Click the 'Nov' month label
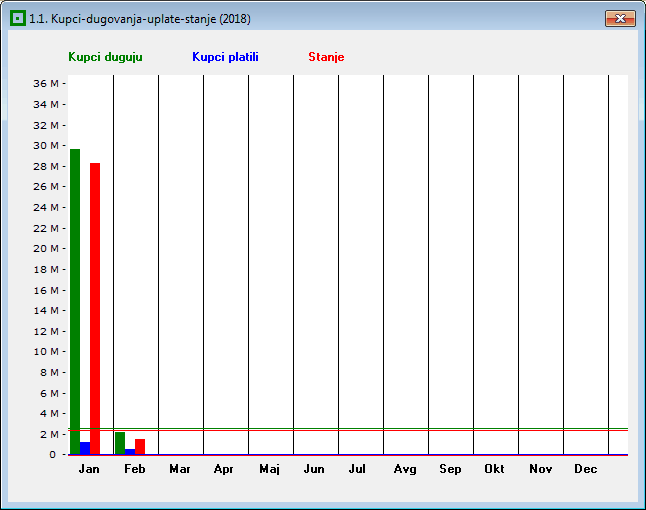The image size is (646, 510). 541,469
